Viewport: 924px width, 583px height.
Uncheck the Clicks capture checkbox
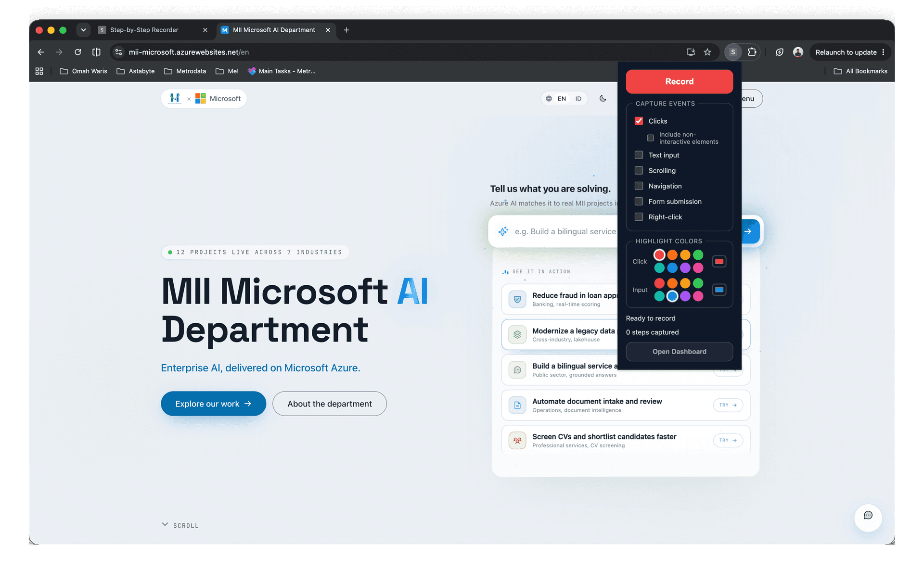(x=639, y=121)
